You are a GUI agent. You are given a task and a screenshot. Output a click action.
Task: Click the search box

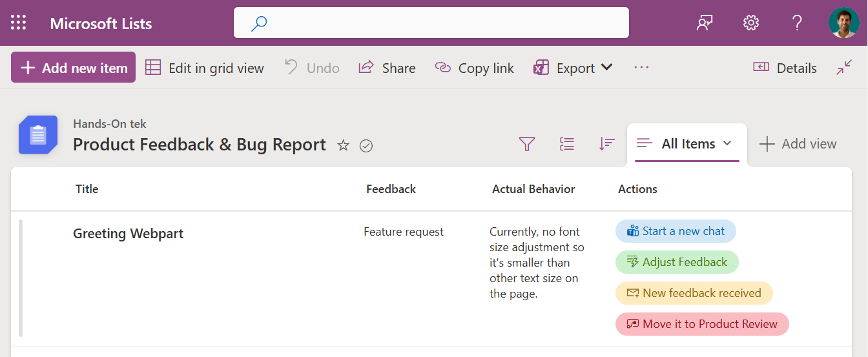[x=431, y=23]
